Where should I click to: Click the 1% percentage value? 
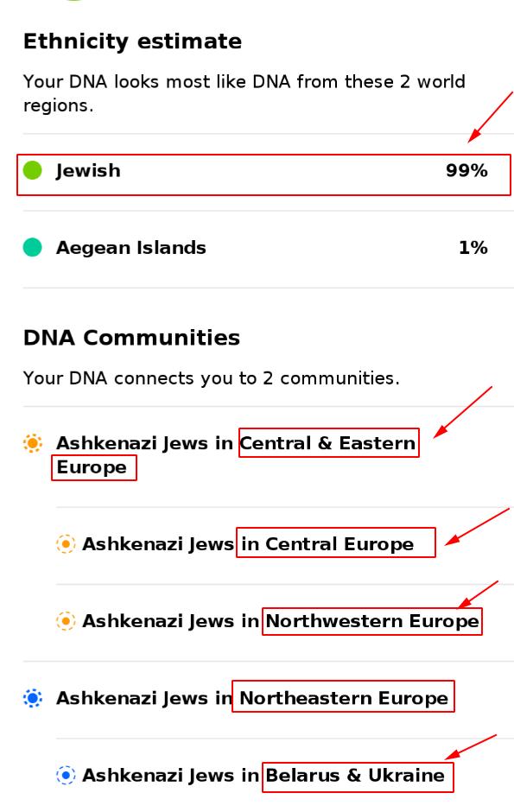(x=473, y=248)
